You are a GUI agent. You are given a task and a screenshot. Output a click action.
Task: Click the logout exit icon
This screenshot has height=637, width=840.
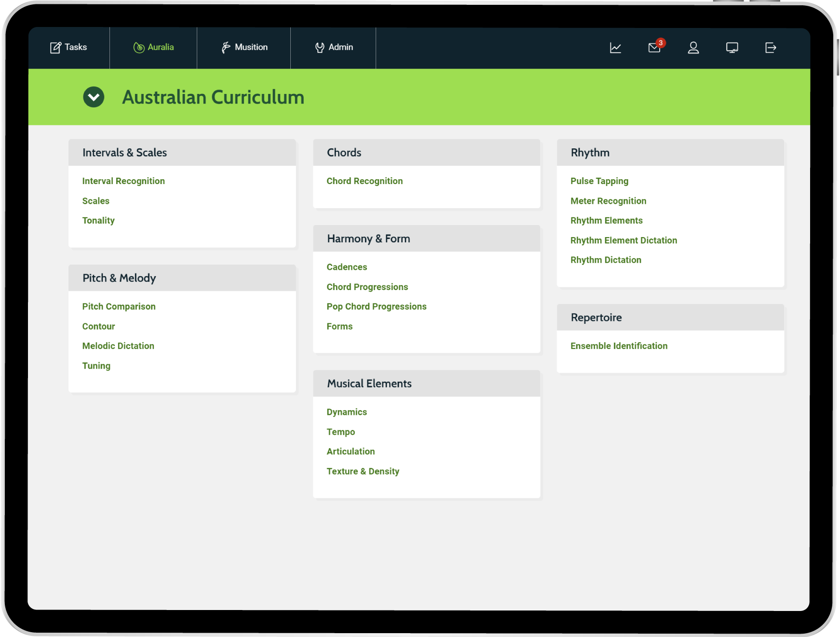pos(771,48)
